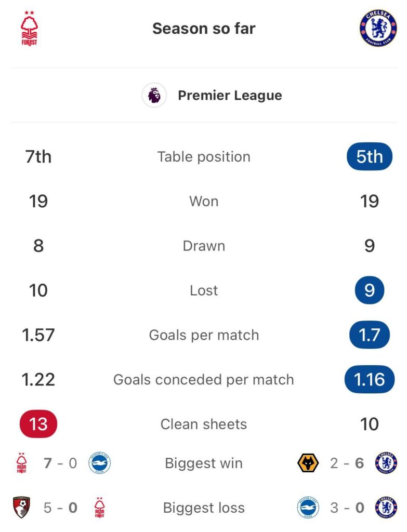
Task: Tap the Forest crest beside the 5 - 0 score
Action: tap(99, 508)
